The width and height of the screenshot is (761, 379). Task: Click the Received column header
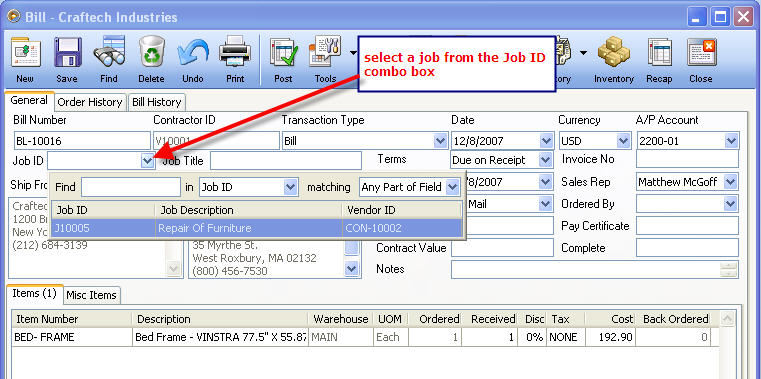pyautogui.click(x=490, y=319)
